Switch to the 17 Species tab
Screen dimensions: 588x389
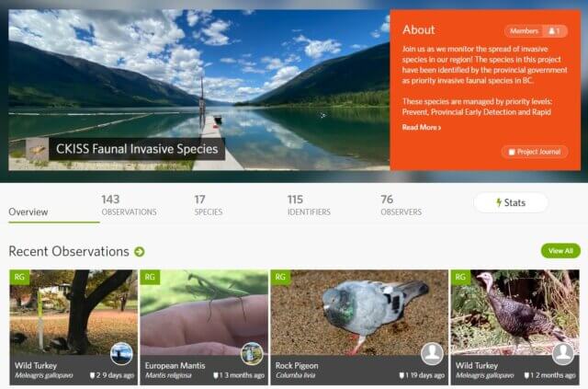point(209,205)
